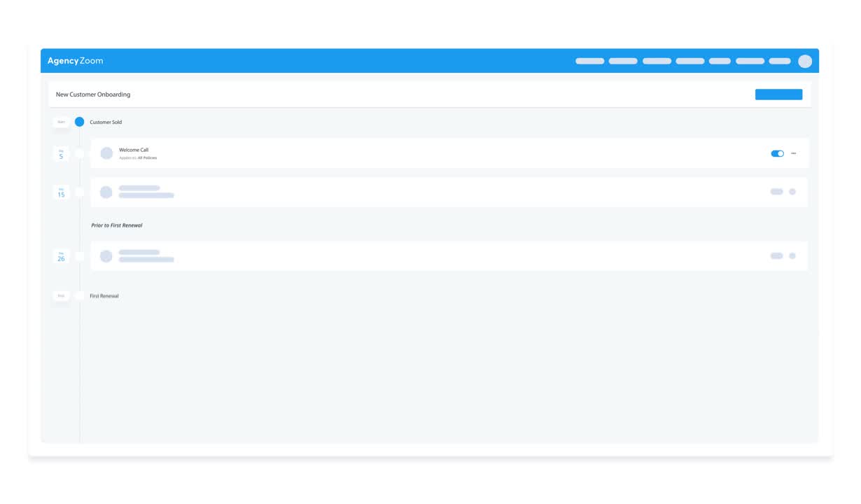Select the Customer Sold milestone dot

(80, 121)
